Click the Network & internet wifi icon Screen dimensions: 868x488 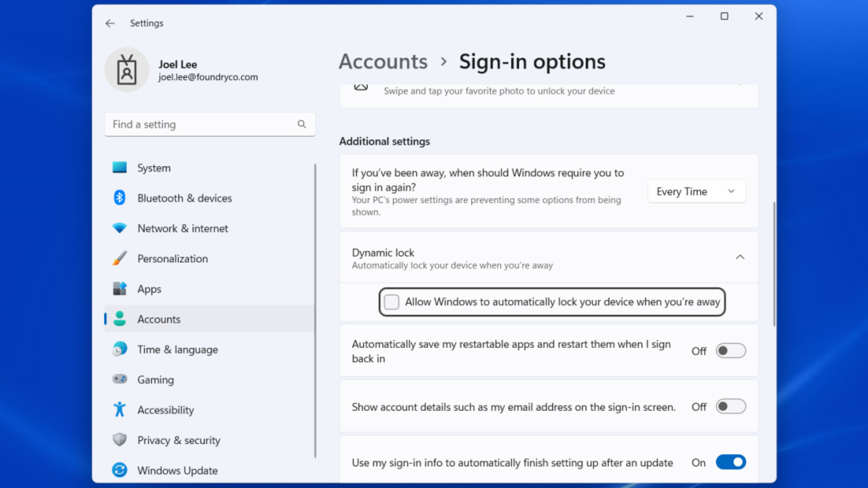119,228
